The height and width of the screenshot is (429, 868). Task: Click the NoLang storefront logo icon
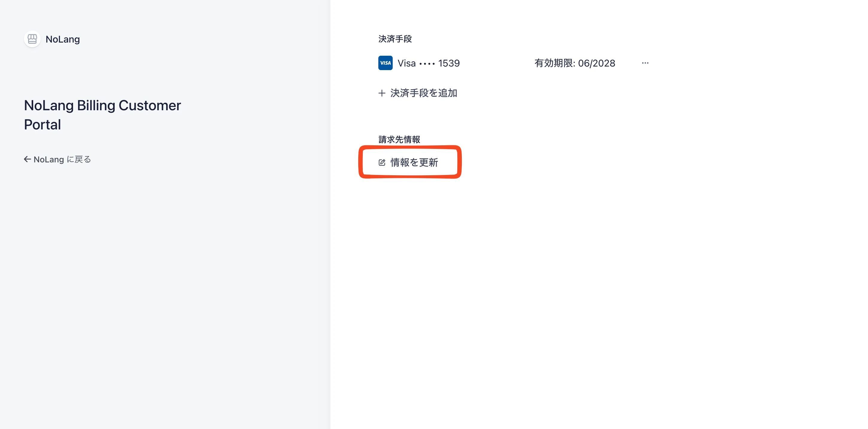[32, 39]
